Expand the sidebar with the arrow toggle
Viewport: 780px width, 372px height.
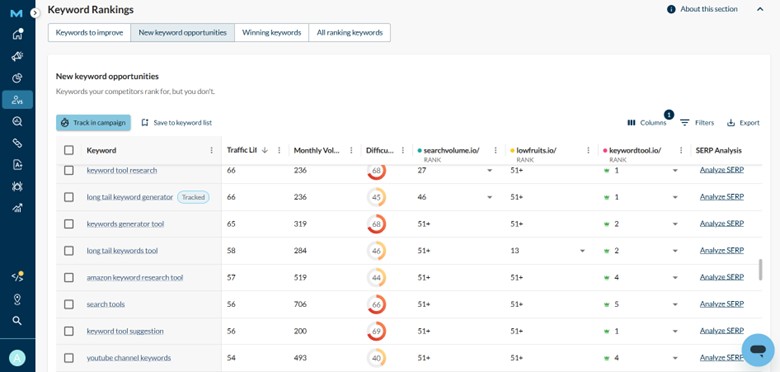[34, 13]
